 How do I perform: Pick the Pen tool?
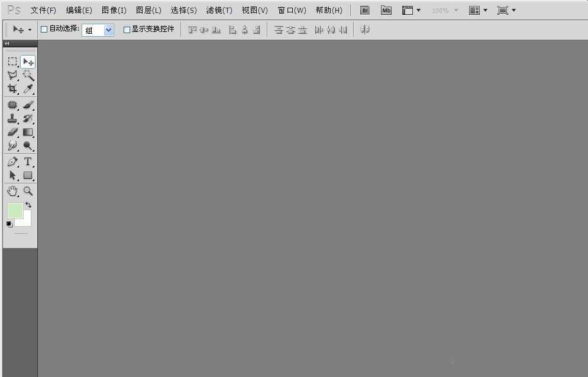pos(12,162)
